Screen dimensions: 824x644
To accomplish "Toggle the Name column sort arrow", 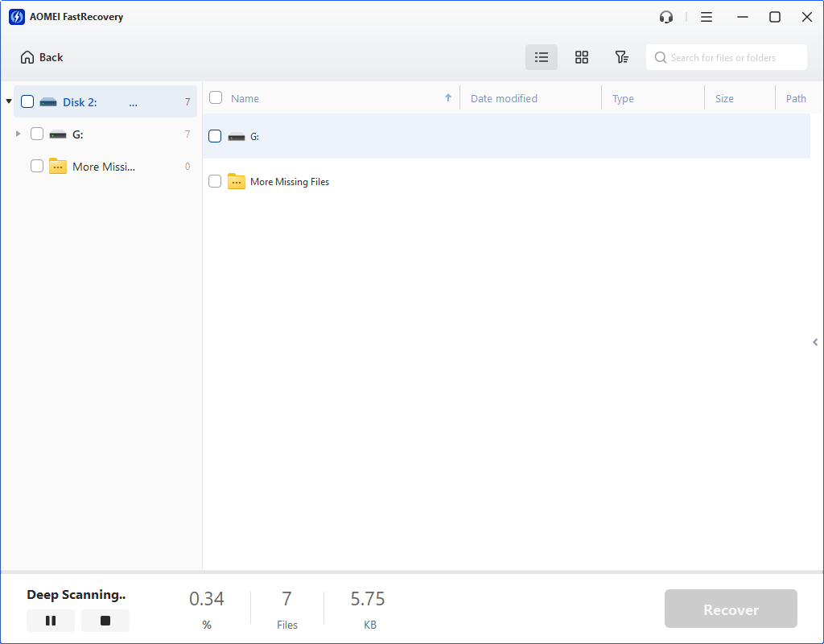I will [x=448, y=97].
